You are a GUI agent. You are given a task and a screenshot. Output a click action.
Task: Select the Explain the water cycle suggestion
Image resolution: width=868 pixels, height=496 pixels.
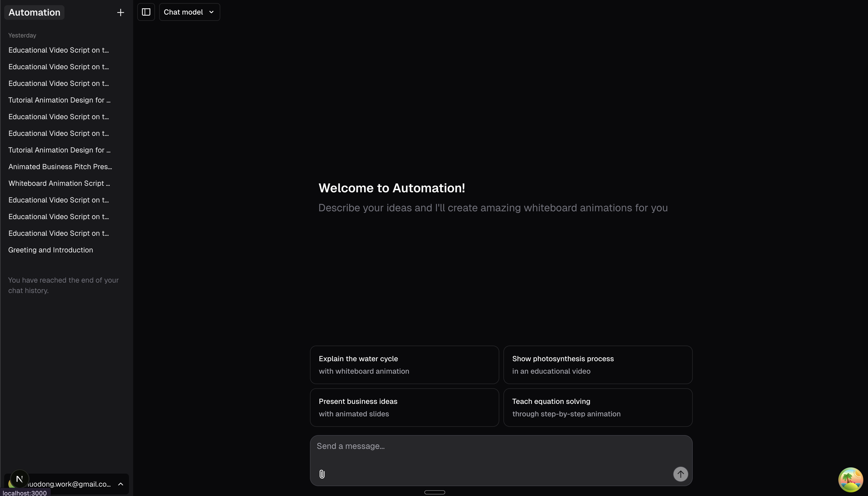[404, 365]
